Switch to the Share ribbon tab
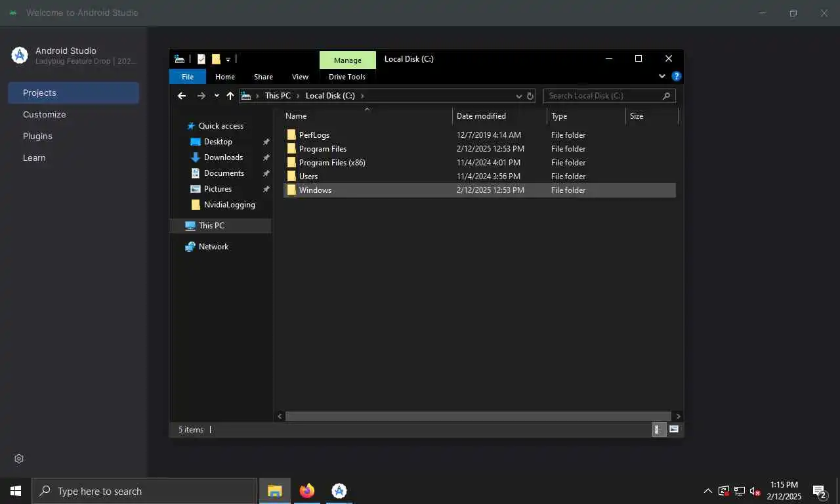Screen dimensions: 840x504 coord(263,77)
